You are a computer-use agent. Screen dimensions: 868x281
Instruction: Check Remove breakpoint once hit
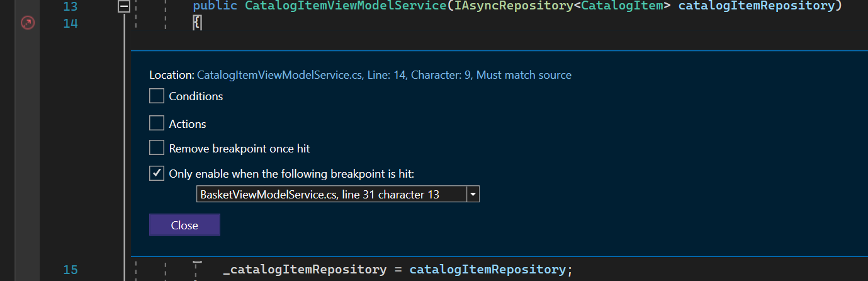coord(157,149)
